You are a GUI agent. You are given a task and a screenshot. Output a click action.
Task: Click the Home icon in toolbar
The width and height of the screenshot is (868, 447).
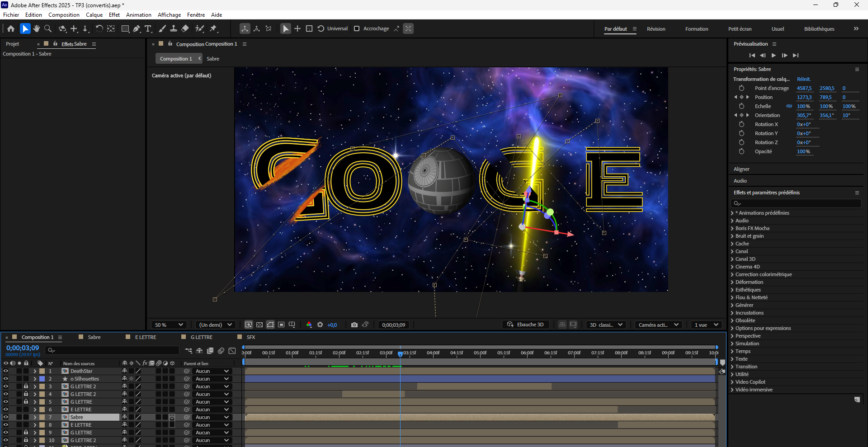pyautogui.click(x=11, y=28)
